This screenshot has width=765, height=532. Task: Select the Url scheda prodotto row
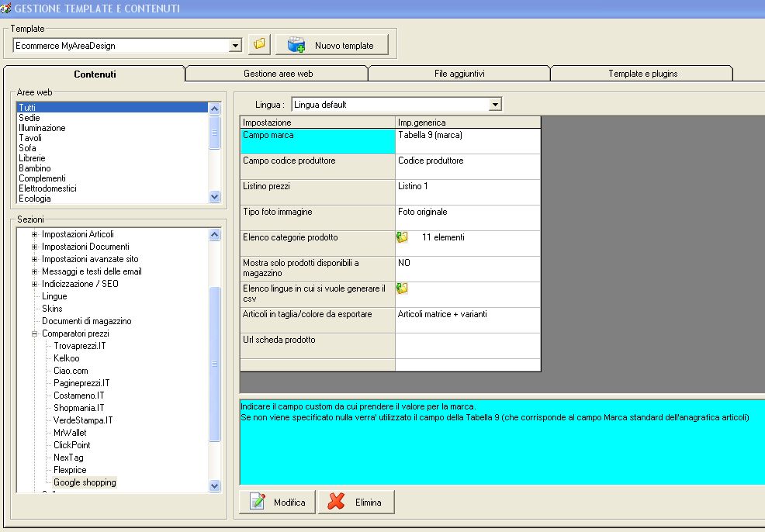click(317, 346)
